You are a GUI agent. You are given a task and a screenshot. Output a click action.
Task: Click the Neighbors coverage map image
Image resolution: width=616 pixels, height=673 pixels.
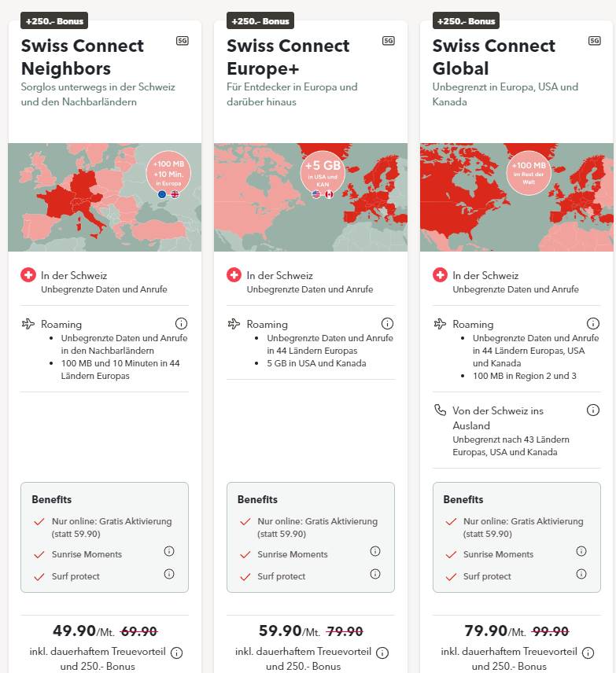point(105,197)
